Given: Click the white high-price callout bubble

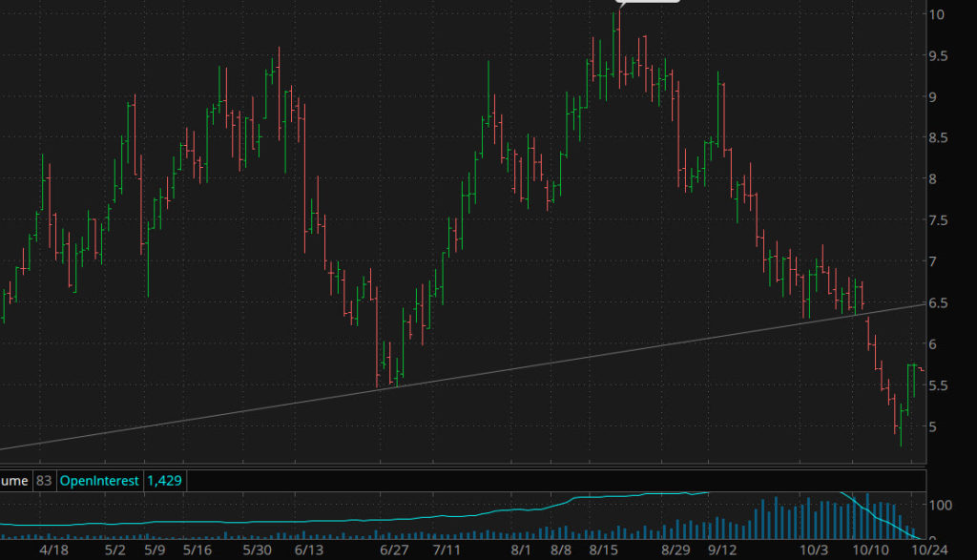Looking at the screenshot, I should (649, 3).
